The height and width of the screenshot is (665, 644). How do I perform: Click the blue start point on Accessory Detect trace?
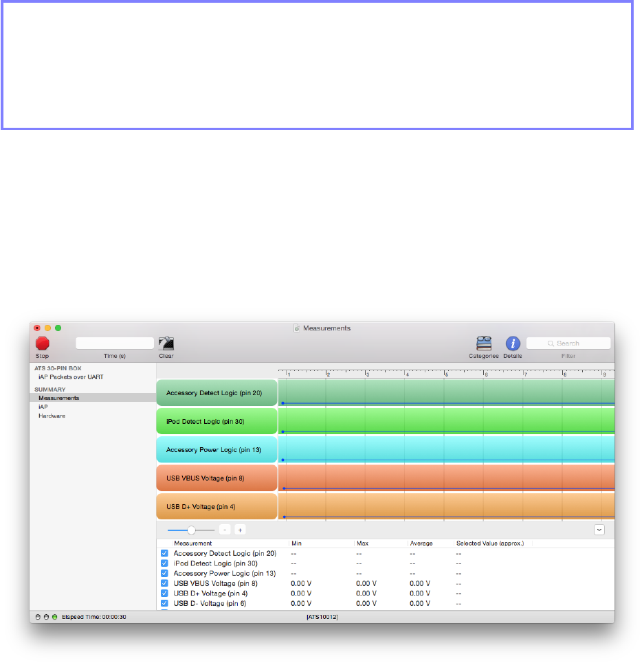click(x=282, y=403)
